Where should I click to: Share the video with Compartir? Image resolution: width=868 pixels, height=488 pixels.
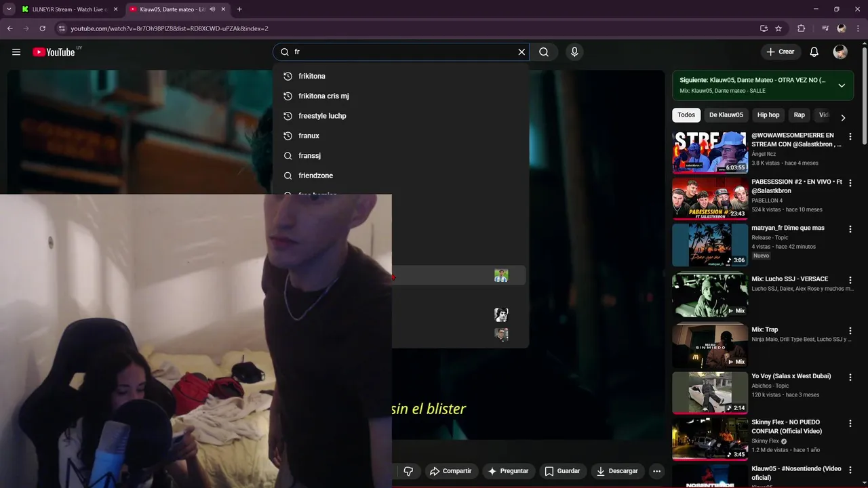click(x=451, y=471)
